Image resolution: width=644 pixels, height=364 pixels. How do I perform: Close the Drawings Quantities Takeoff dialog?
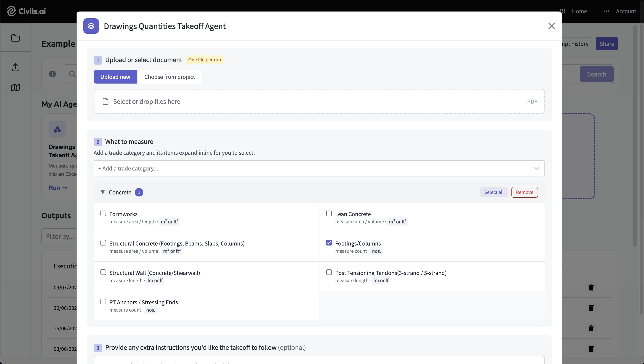(x=551, y=26)
